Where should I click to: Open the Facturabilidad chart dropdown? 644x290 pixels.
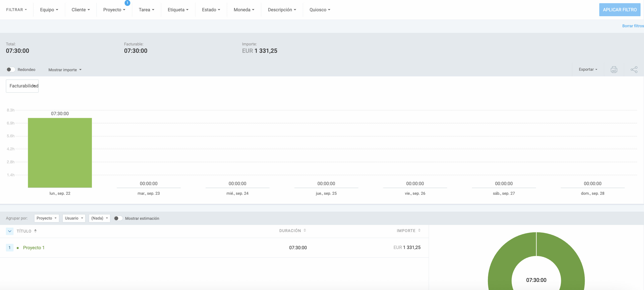point(22,86)
